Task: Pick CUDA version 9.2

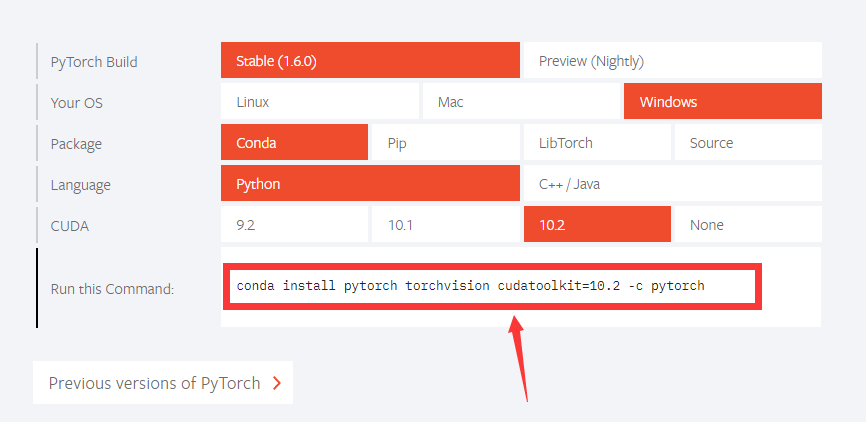Action: [295, 225]
